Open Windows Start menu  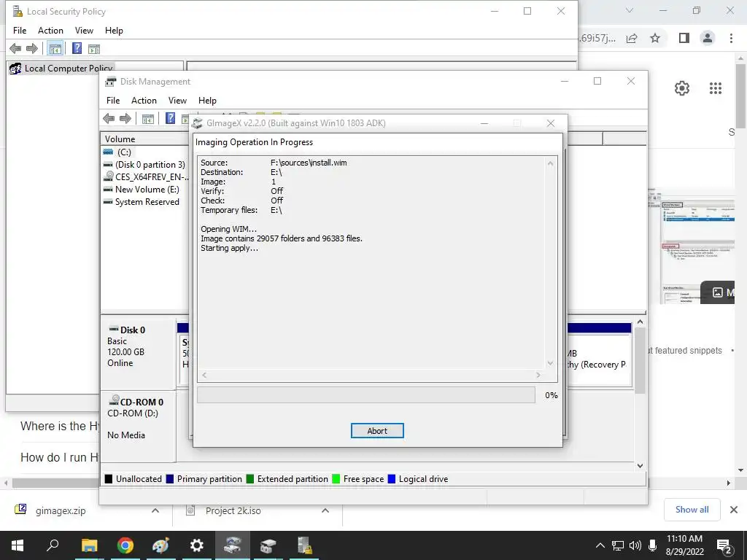click(x=18, y=545)
